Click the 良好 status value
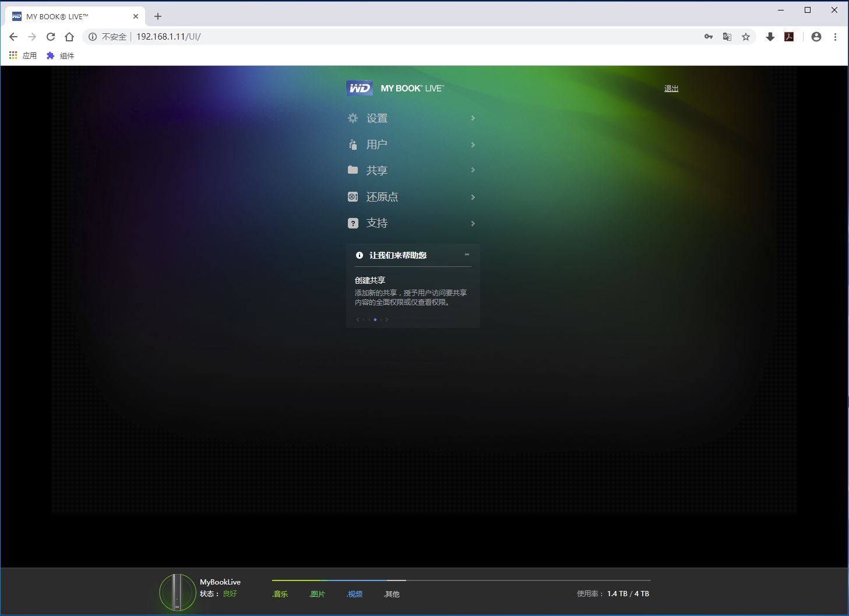 (x=230, y=594)
